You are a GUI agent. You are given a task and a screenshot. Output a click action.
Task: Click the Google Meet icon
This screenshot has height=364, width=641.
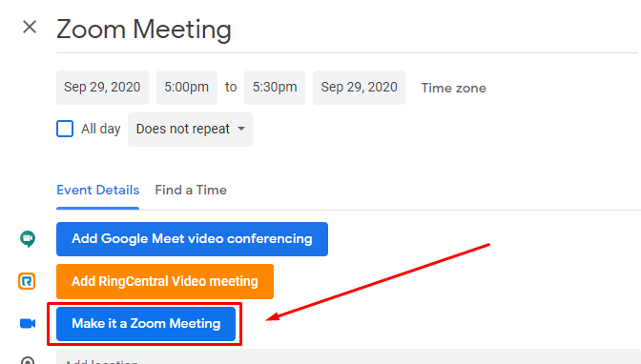[28, 239]
